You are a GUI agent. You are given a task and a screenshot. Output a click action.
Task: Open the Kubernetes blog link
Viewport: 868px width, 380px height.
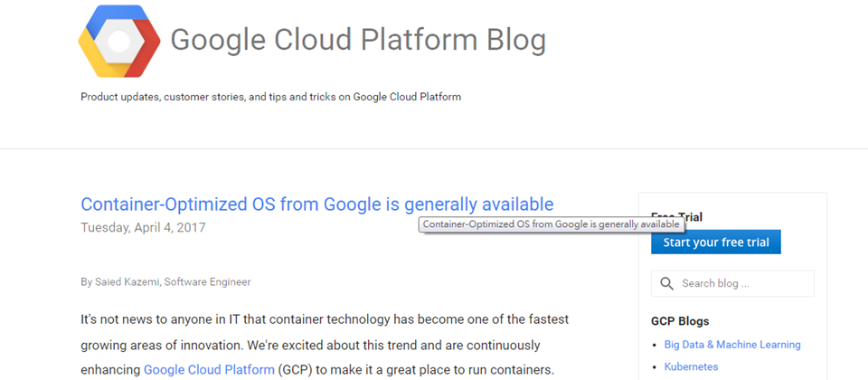pyautogui.click(x=691, y=366)
